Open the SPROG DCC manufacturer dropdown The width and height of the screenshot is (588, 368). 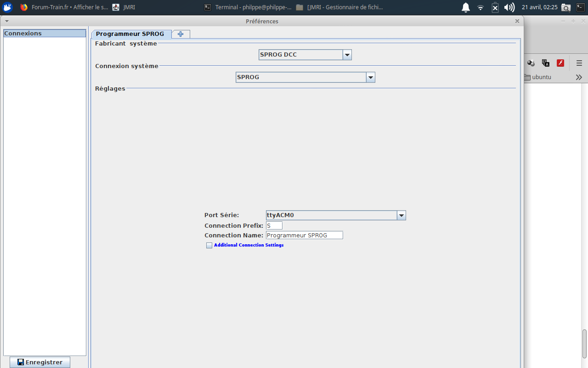tap(305, 55)
